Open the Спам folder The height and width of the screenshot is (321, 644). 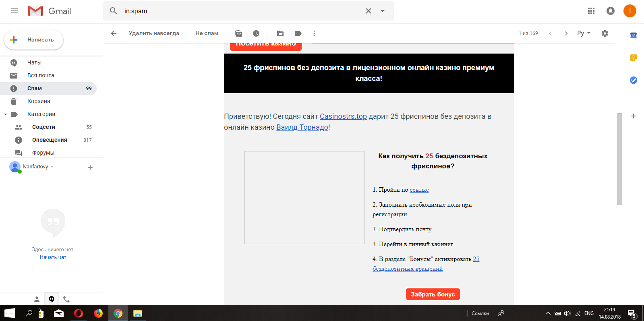[35, 88]
